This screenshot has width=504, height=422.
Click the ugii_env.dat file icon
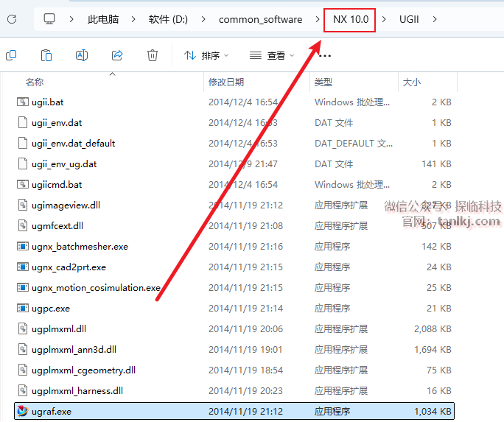[23, 123]
